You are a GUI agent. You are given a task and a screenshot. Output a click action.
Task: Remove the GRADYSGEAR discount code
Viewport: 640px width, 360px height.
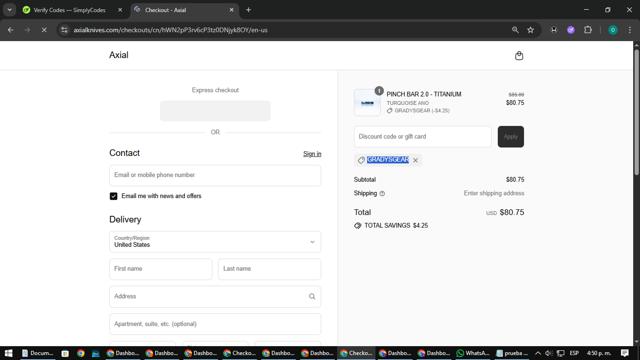pyautogui.click(x=416, y=160)
